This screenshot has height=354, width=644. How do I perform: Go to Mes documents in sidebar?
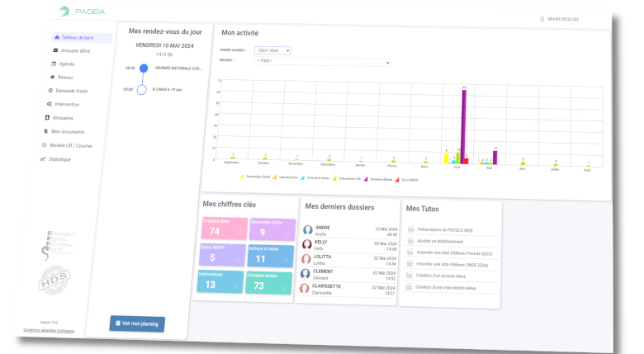point(67,131)
